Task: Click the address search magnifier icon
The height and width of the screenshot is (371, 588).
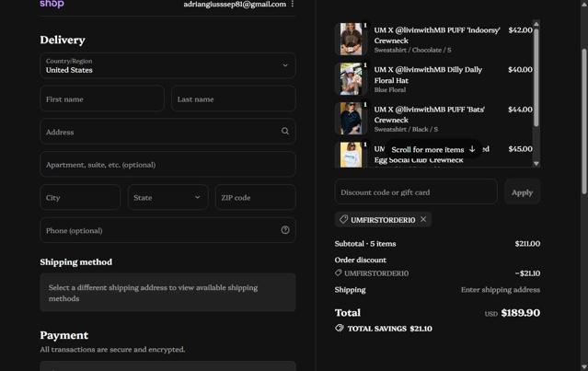Action: (285, 131)
